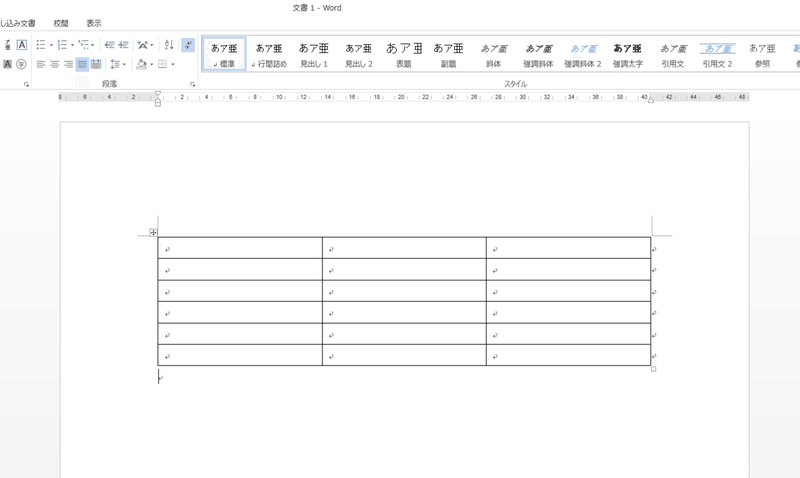The width and height of the screenshot is (800, 478).
Task: Click the top-middle table cell
Action: point(404,248)
